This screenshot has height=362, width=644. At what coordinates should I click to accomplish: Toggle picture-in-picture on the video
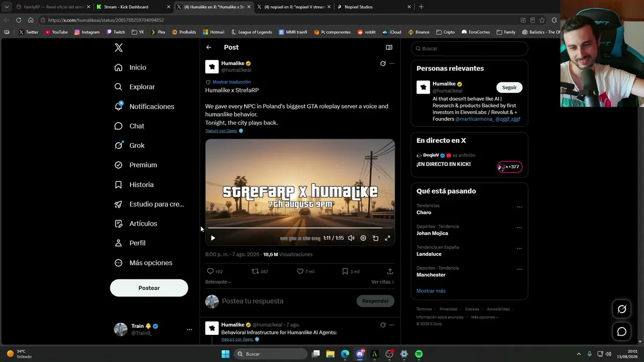coord(375,238)
